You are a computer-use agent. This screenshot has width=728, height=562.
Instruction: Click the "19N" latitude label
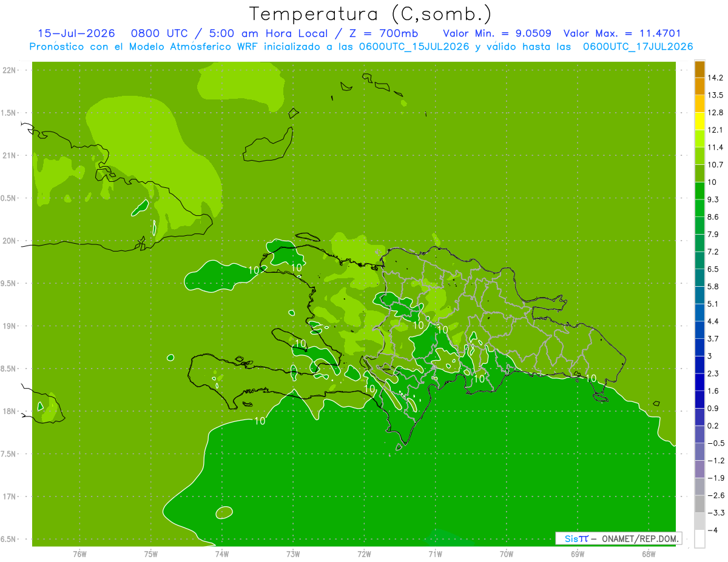(x=9, y=326)
